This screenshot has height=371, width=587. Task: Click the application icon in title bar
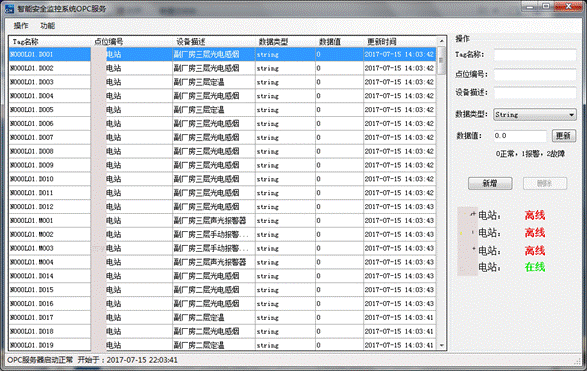click(x=9, y=8)
